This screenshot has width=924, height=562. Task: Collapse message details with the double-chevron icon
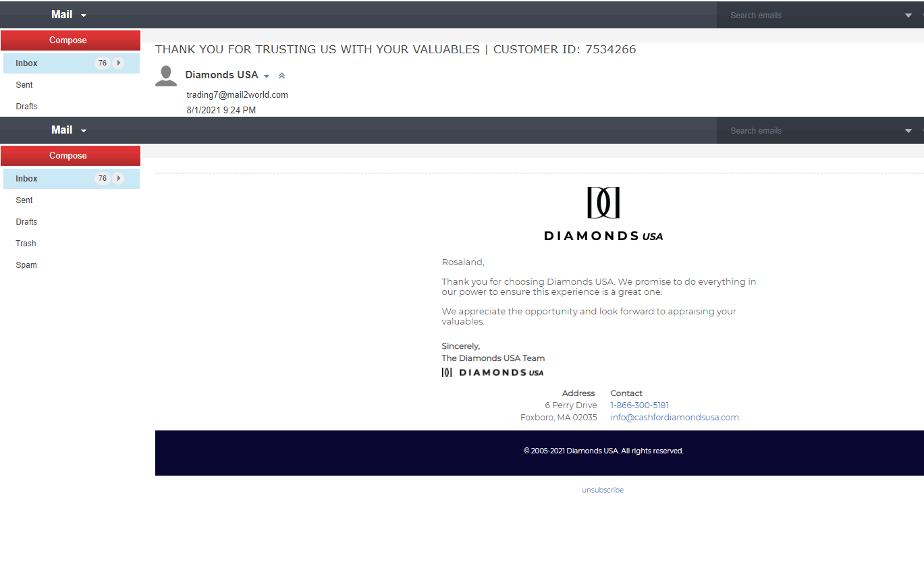click(282, 76)
